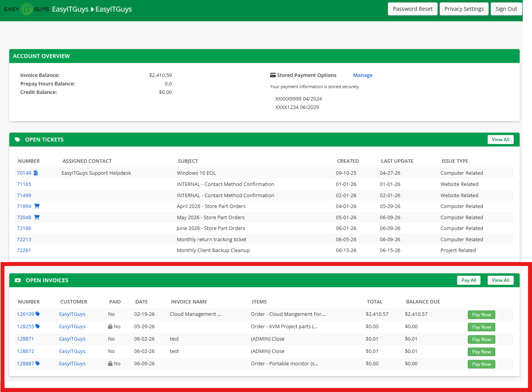This screenshot has height=392, width=532.
Task: Open ticket 71894
Action: [24, 206]
